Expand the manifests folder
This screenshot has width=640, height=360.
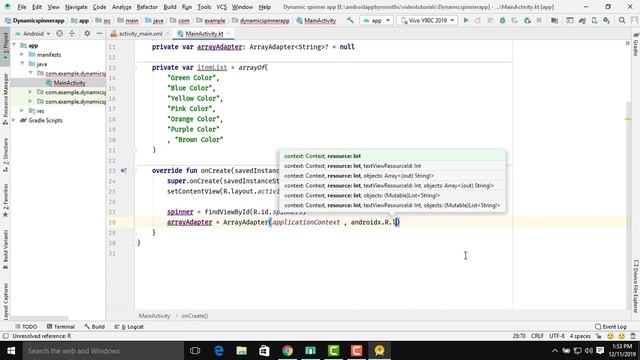coord(22,54)
